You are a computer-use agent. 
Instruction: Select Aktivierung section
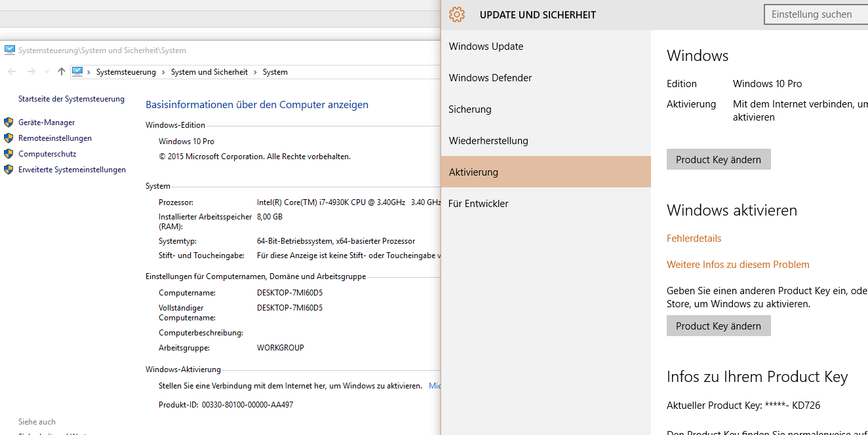(546, 172)
